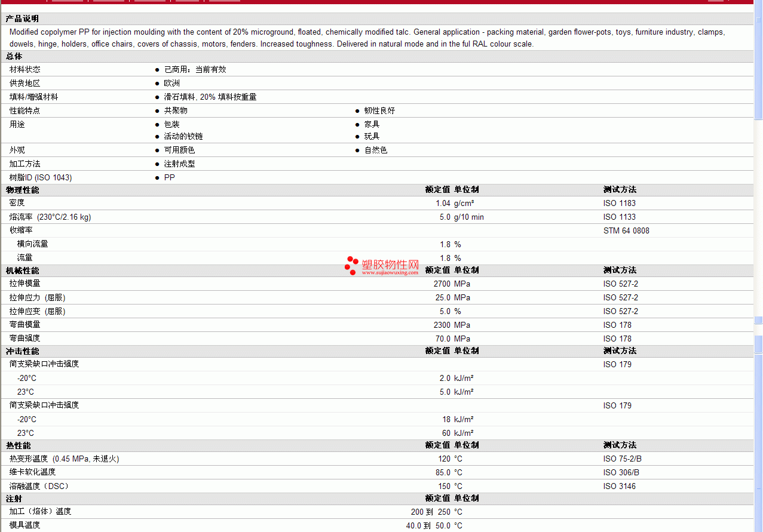Click ISO 178 in the 弯曲强度 row
This screenshot has height=532, width=763.
pos(617,339)
